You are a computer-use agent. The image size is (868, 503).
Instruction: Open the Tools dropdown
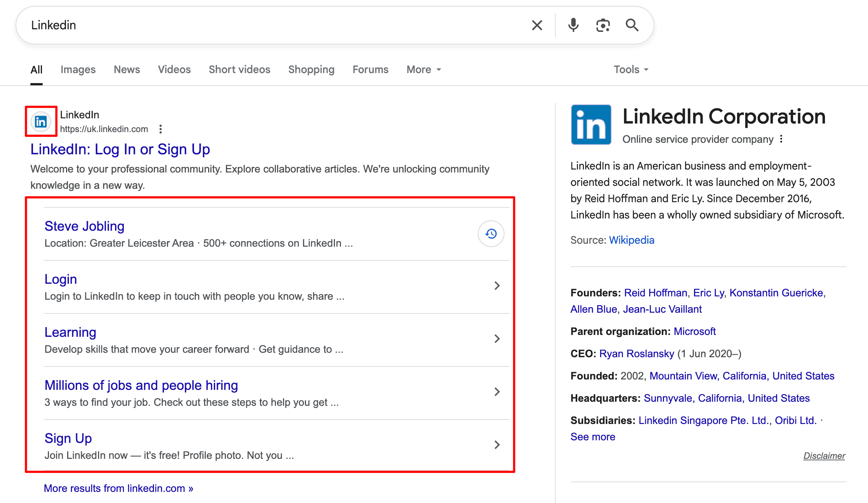click(x=631, y=70)
